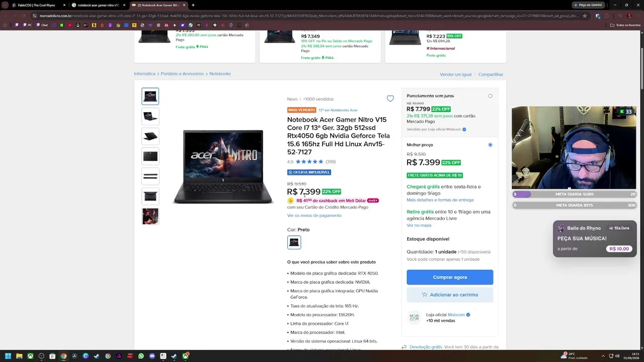Open Microsoft Store from the taskbar
This screenshot has width=644, height=362.
[52, 356]
